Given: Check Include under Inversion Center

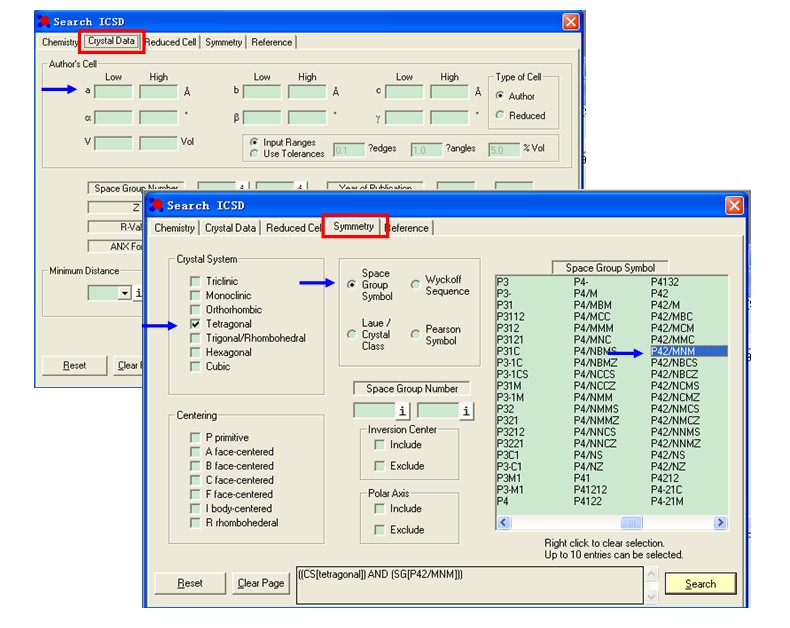Looking at the screenshot, I should [x=379, y=445].
